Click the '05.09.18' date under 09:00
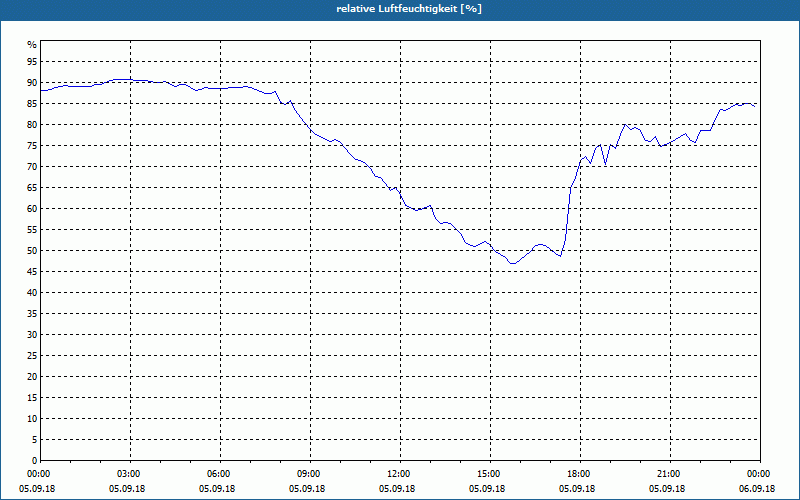The height and width of the screenshot is (500, 800). (307, 489)
